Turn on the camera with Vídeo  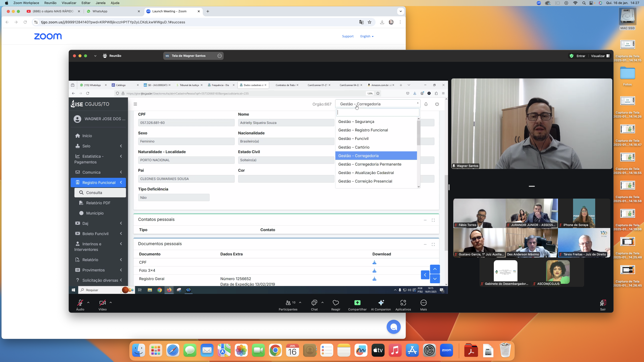tap(102, 303)
